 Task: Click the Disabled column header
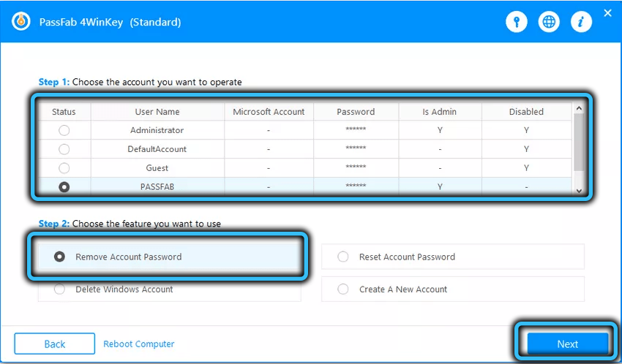click(526, 112)
